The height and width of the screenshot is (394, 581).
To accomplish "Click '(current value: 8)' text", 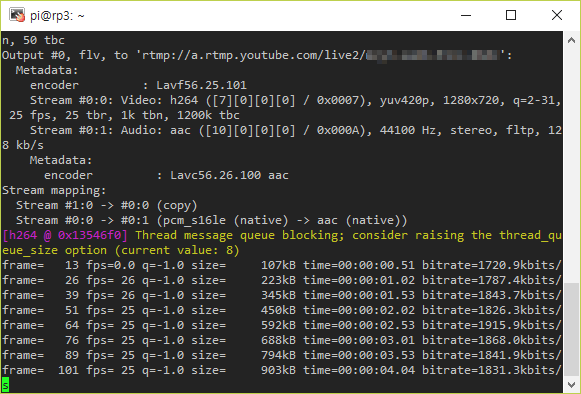I will 177,250.
